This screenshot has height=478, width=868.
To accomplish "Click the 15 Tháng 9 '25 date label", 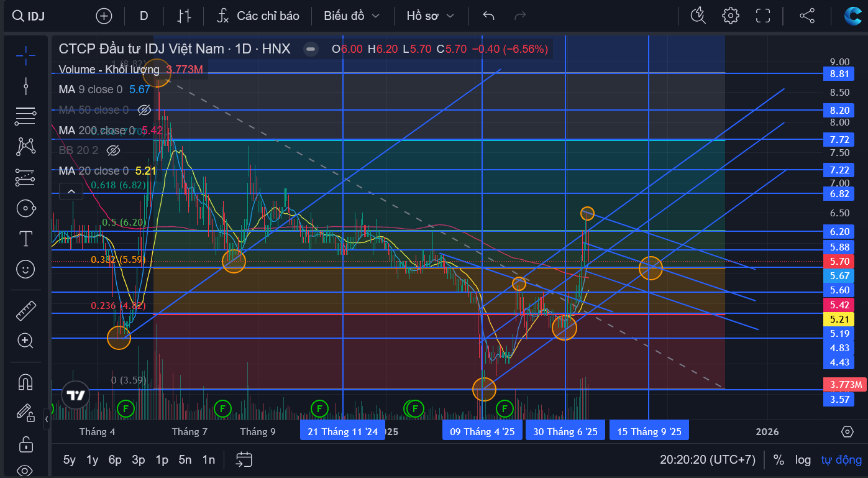I will (649, 431).
